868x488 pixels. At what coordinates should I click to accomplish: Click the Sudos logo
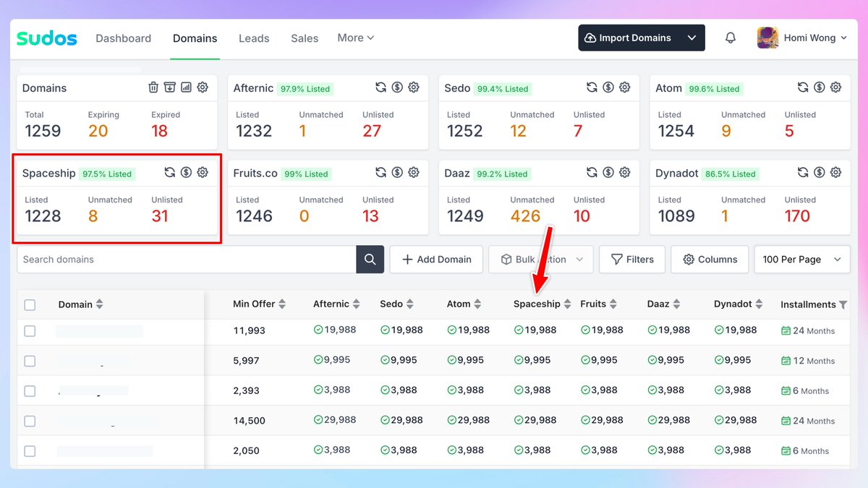point(46,38)
